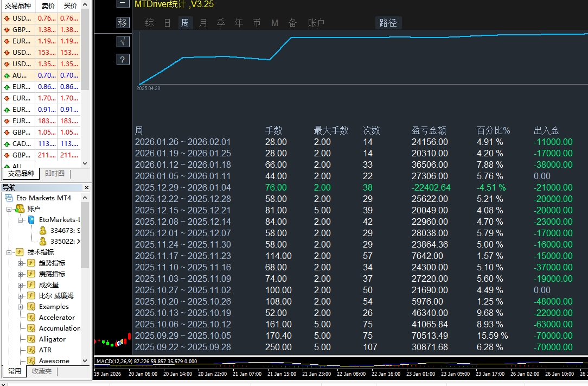588x386 pixels.
Task: Click the minus collapse button beside MTDriver title
Action: tap(123, 3)
